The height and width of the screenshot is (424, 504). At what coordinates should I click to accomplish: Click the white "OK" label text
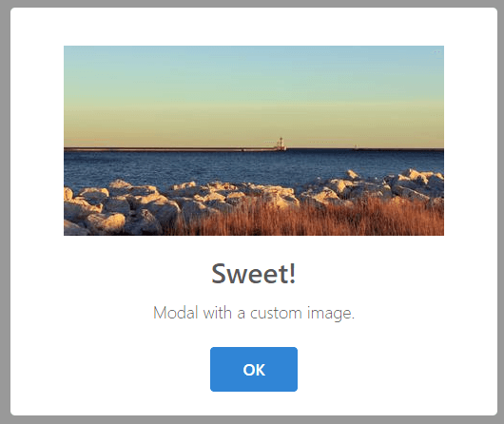click(254, 370)
